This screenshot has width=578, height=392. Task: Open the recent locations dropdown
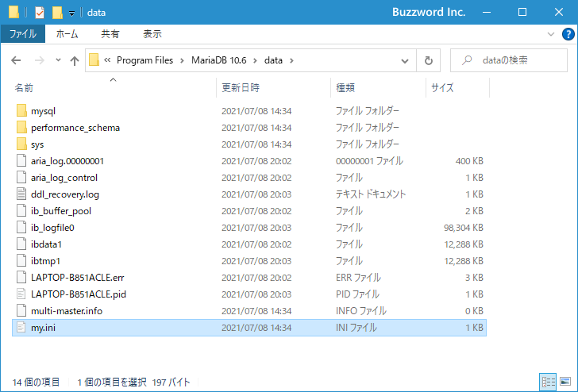[x=58, y=60]
